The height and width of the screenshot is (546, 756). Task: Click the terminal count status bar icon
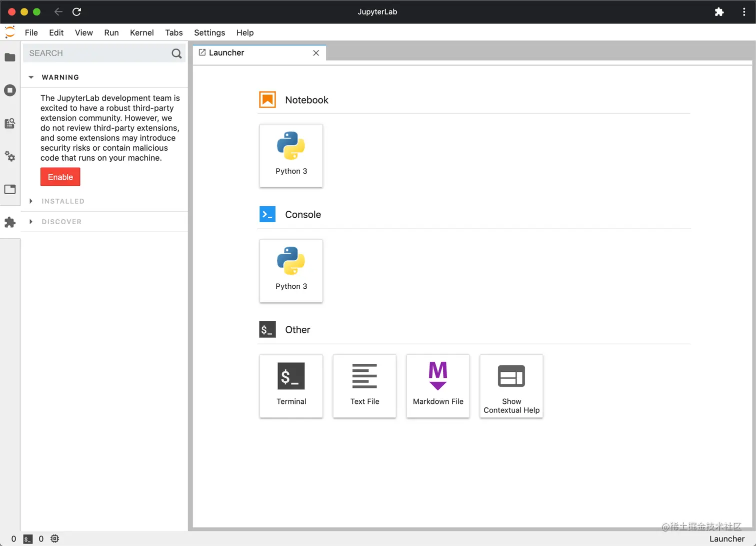click(x=28, y=539)
